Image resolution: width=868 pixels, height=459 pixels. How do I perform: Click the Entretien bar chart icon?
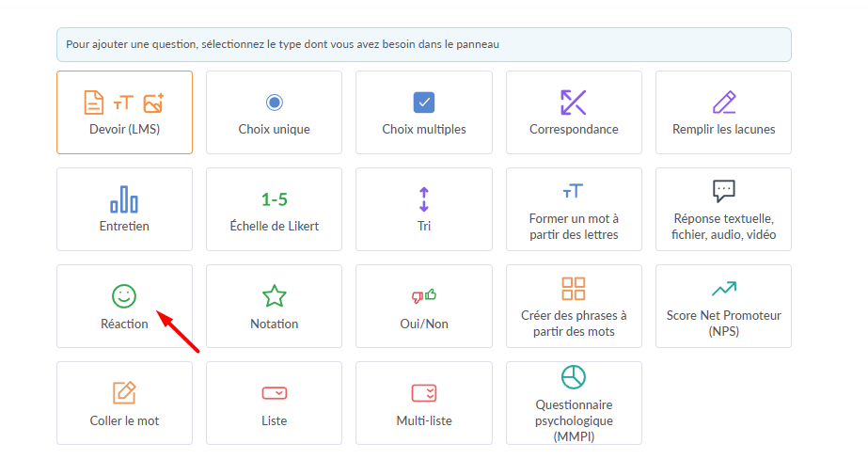pyautogui.click(x=124, y=199)
